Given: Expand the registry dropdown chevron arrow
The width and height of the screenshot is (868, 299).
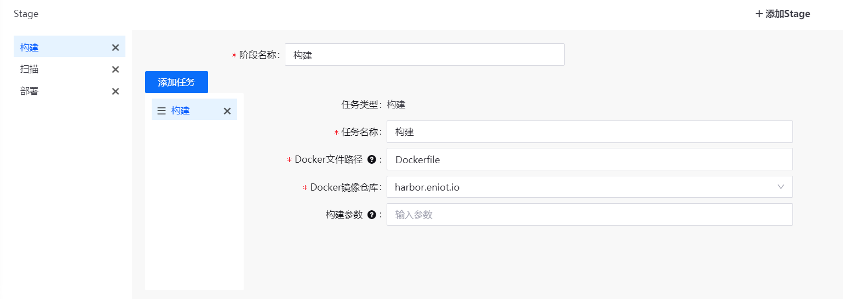Looking at the screenshot, I should 781,187.
